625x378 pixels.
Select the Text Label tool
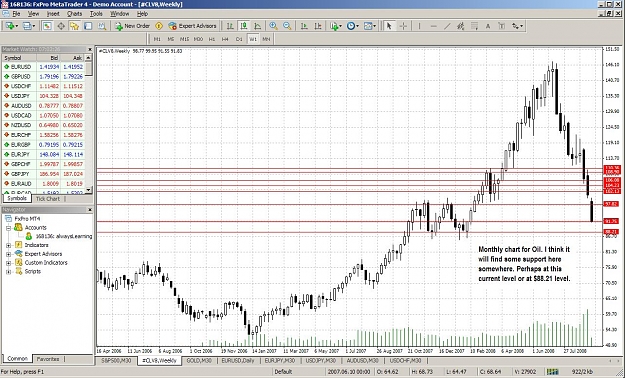tap(501, 26)
